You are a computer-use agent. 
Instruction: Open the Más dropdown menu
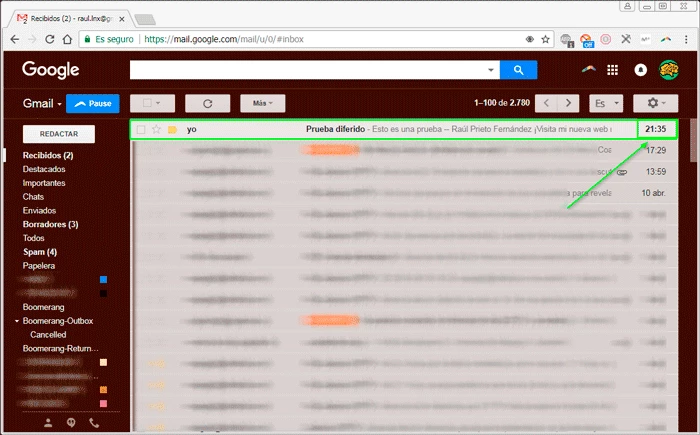262,103
